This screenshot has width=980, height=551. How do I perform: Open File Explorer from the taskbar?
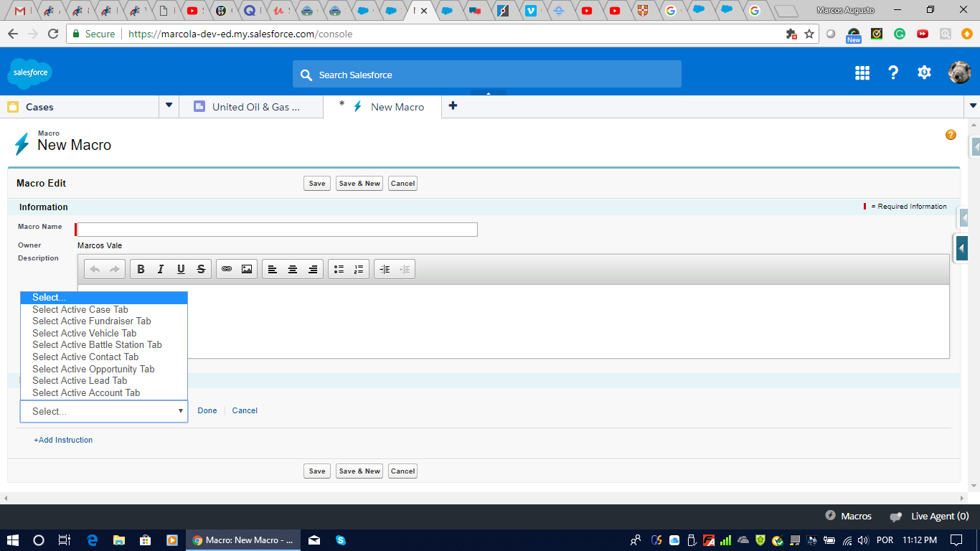tap(118, 540)
